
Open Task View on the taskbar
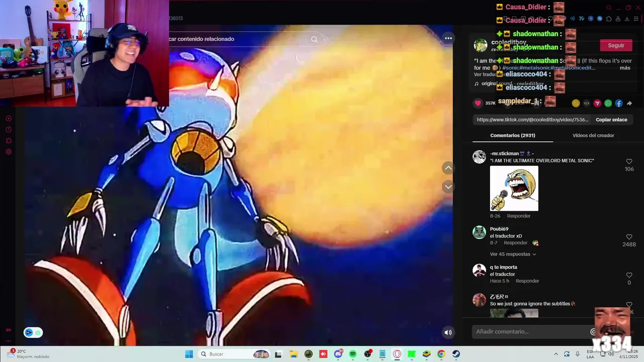(x=278, y=354)
